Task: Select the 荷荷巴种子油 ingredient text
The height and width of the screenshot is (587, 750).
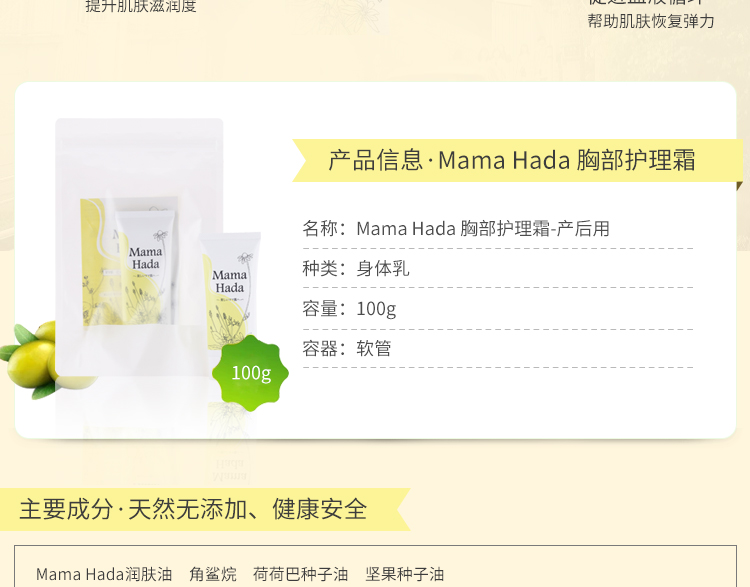Action: click(x=300, y=574)
